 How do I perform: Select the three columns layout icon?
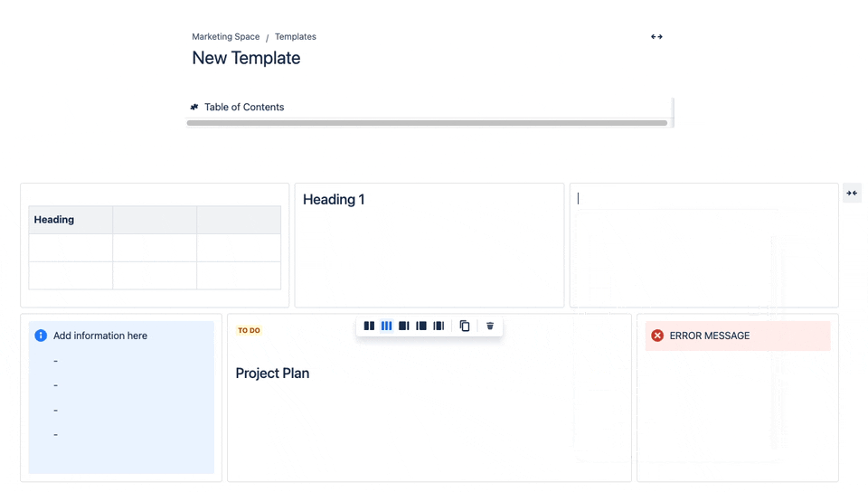(x=386, y=326)
